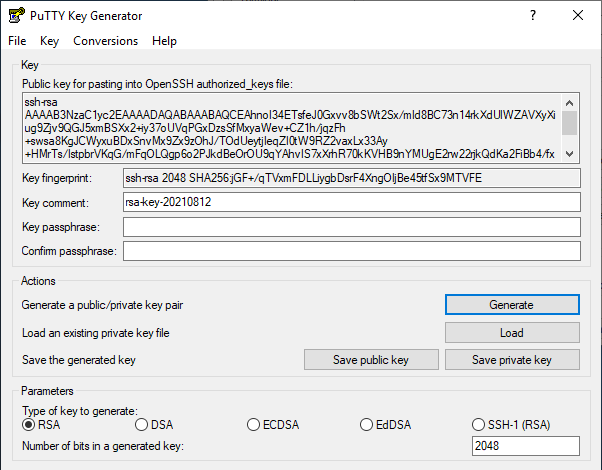Select the ECDSA key type

tap(273, 425)
